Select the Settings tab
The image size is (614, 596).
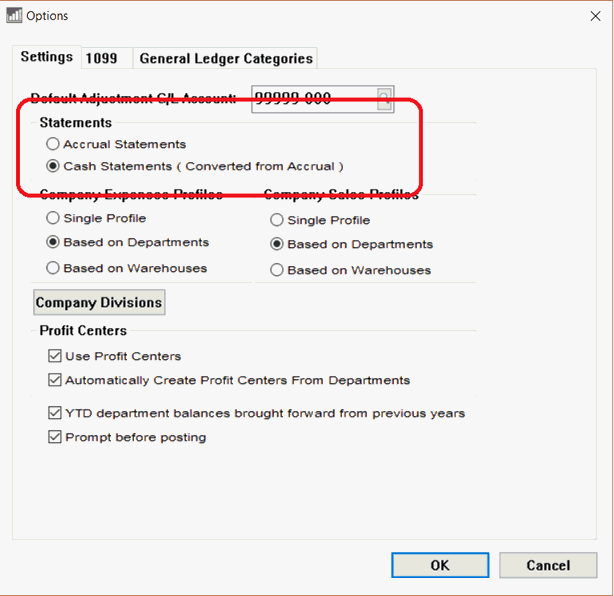tap(47, 57)
